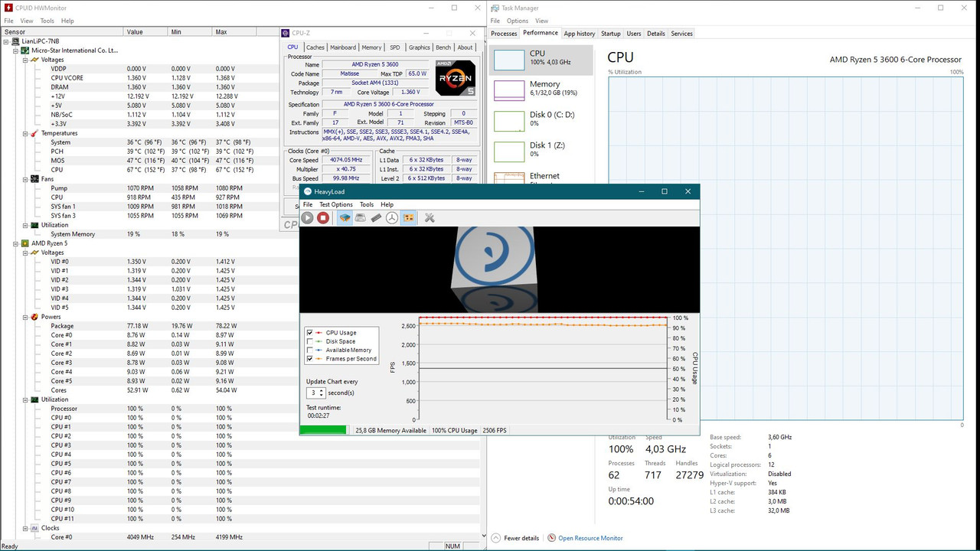
Task: Click the Temperatures thermometer icon in HWMonitor
Action: click(x=34, y=133)
